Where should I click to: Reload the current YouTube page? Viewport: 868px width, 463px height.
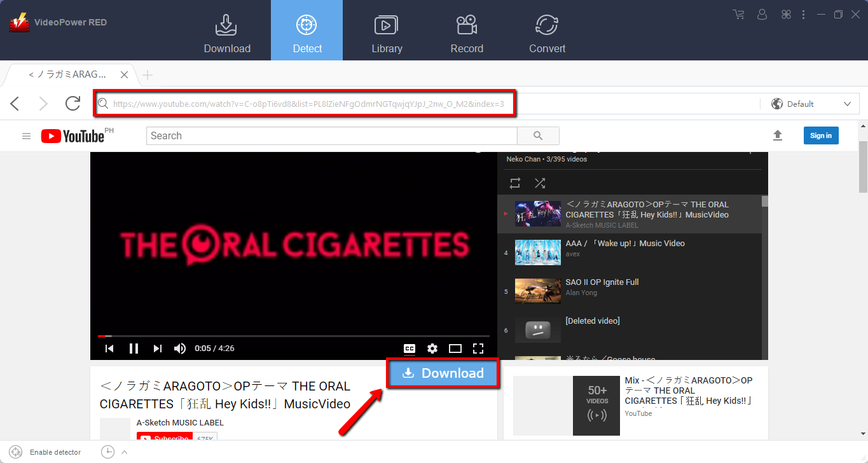72,103
